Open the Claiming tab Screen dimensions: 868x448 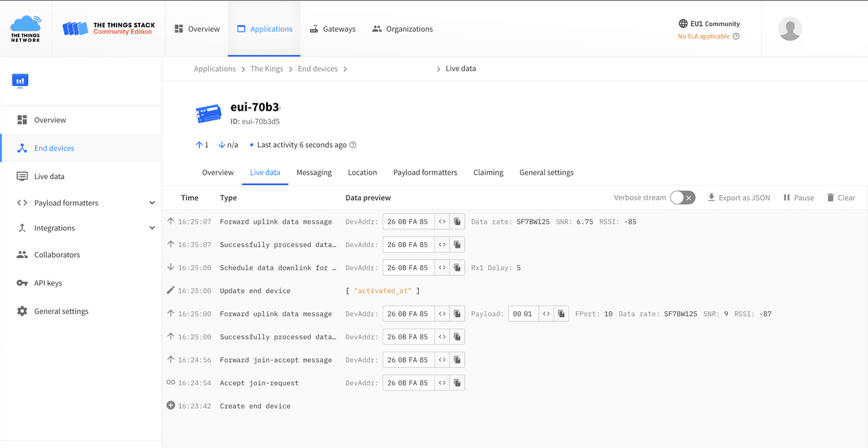coord(488,172)
